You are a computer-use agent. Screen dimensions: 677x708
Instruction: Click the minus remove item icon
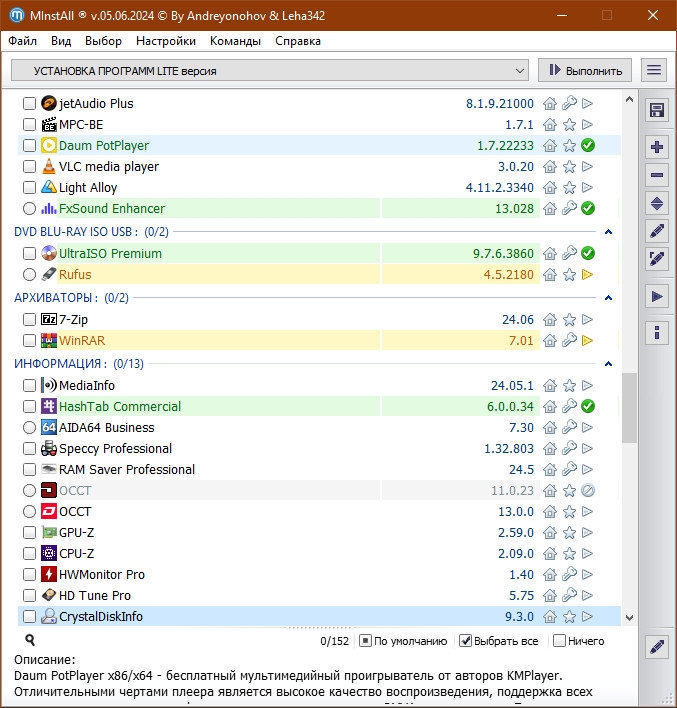tap(657, 175)
